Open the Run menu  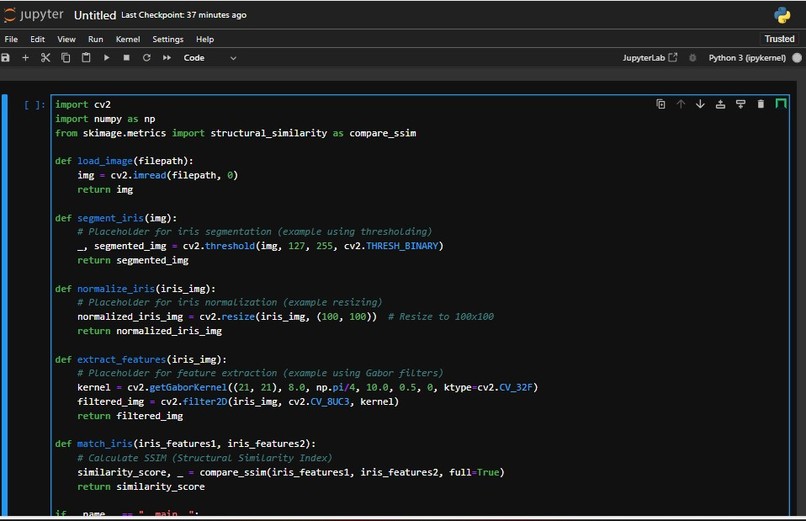click(x=96, y=40)
